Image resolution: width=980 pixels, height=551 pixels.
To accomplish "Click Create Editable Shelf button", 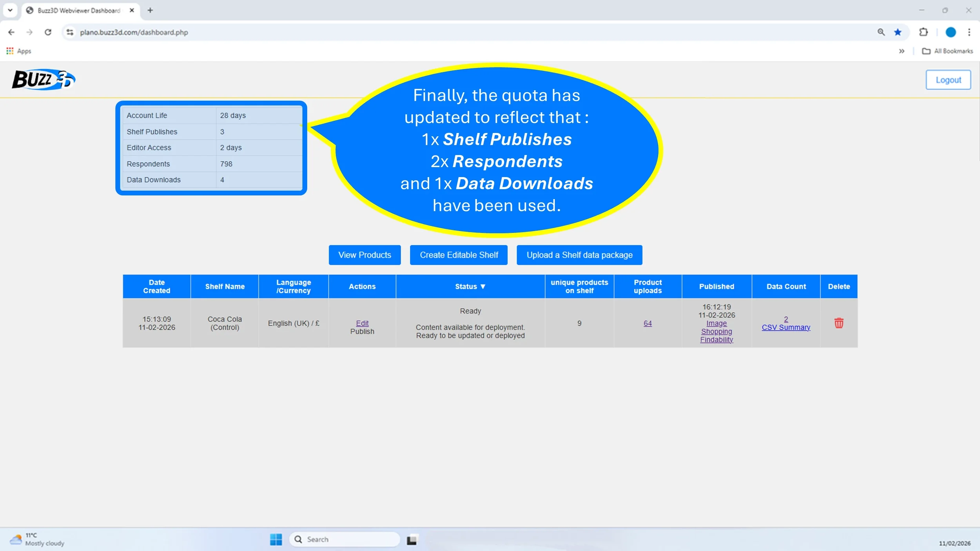I will [x=459, y=255].
